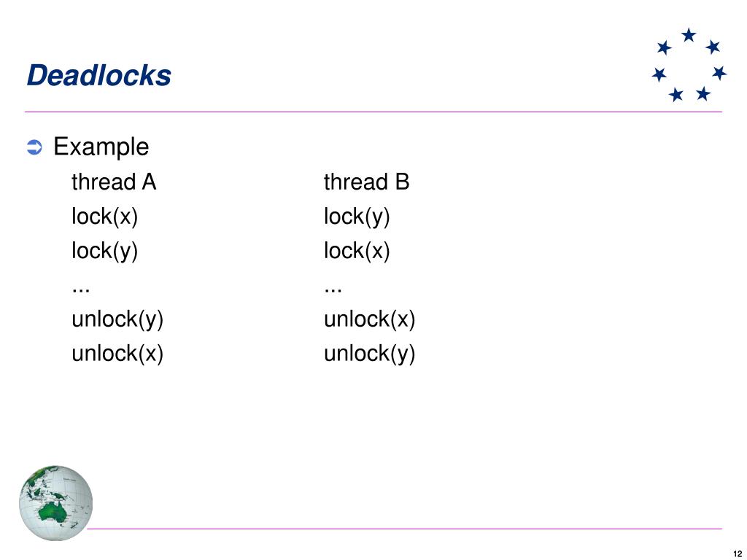Click unlock(y) under thread A
747x560 pixels.
[117, 319]
